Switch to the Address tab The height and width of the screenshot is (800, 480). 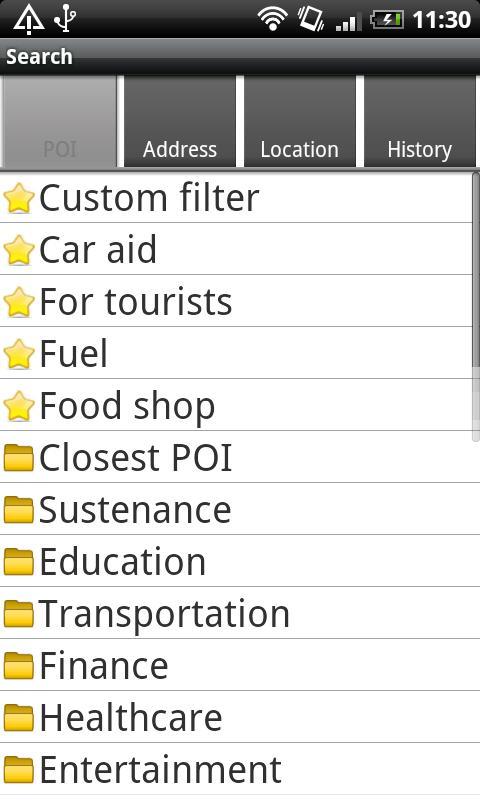pyautogui.click(x=180, y=121)
